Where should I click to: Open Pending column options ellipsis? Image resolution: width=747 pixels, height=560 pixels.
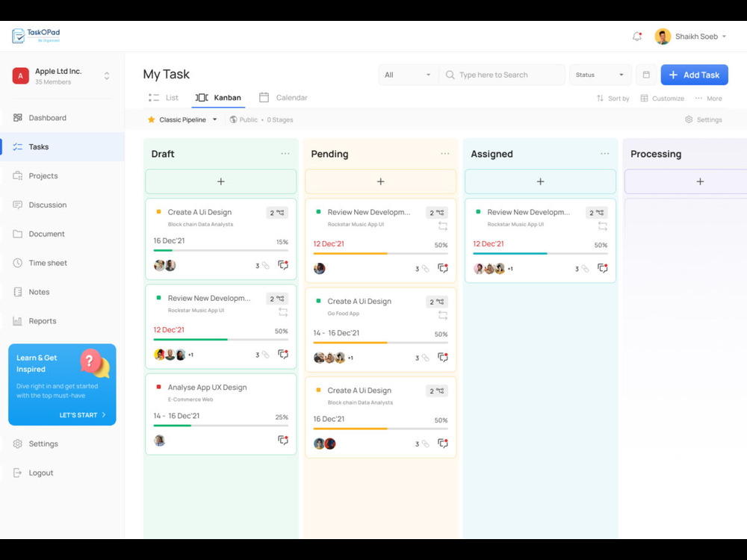(445, 154)
